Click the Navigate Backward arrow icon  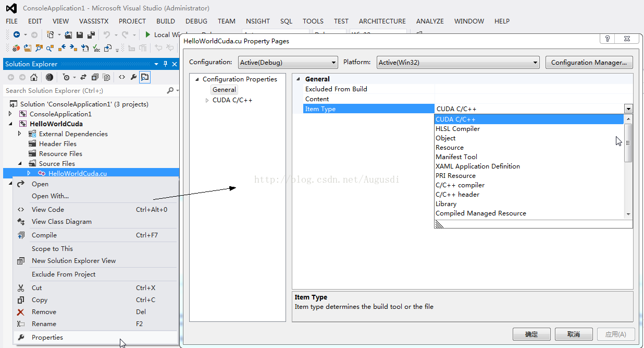[x=17, y=34]
